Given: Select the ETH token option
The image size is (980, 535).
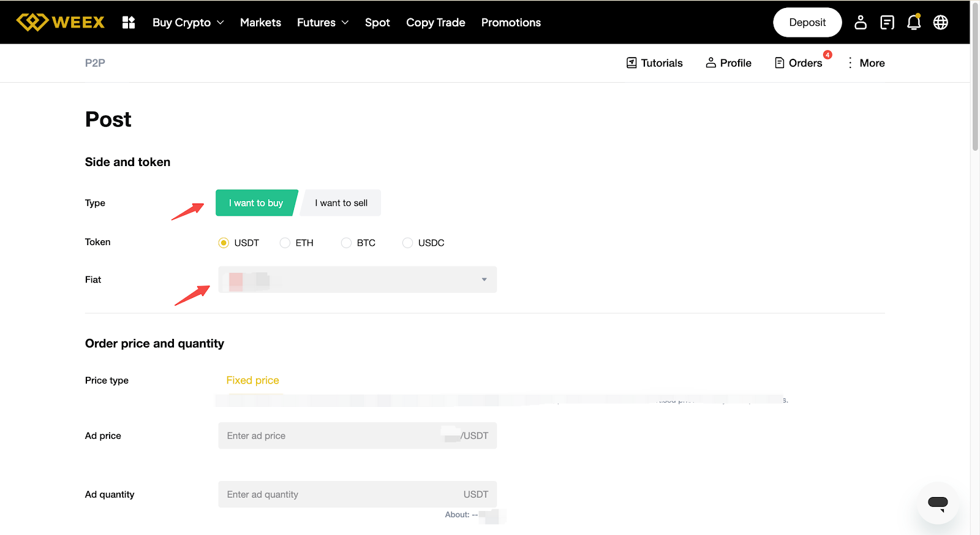Looking at the screenshot, I should click(x=285, y=243).
